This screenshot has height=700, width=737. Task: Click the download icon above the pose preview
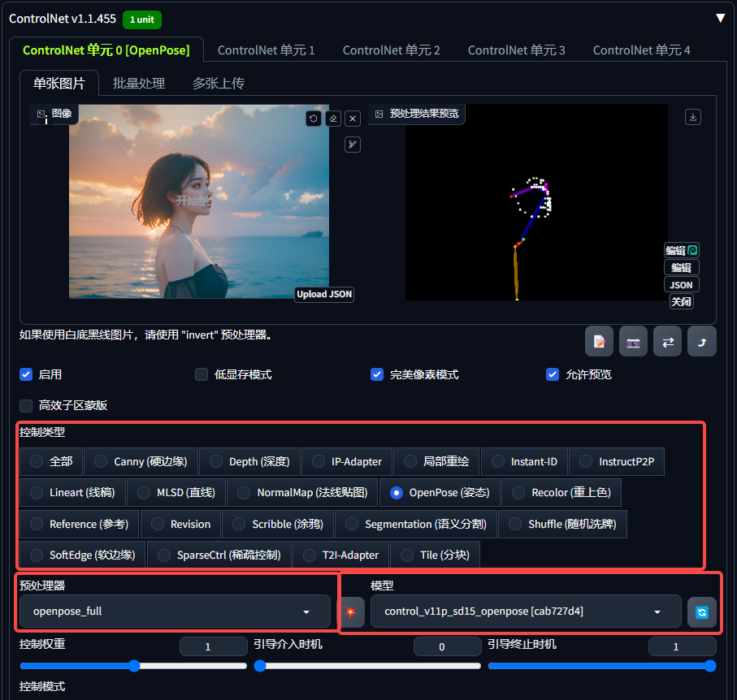tap(692, 116)
